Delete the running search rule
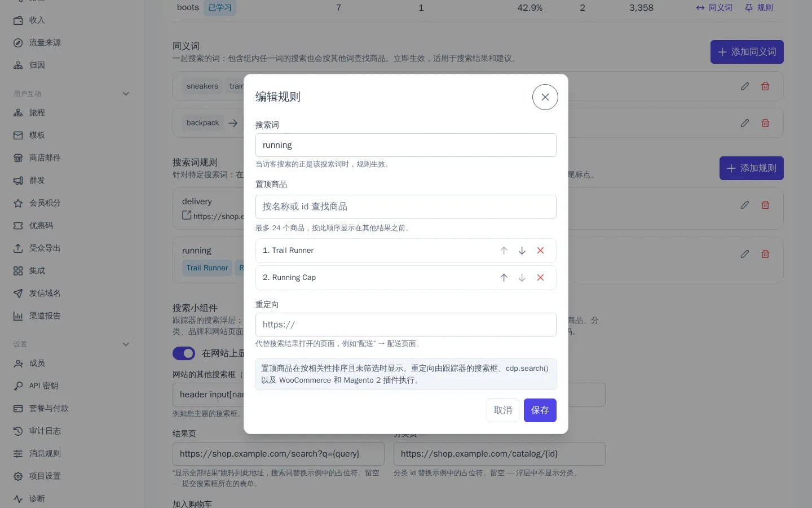The height and width of the screenshot is (508, 812). click(x=765, y=254)
